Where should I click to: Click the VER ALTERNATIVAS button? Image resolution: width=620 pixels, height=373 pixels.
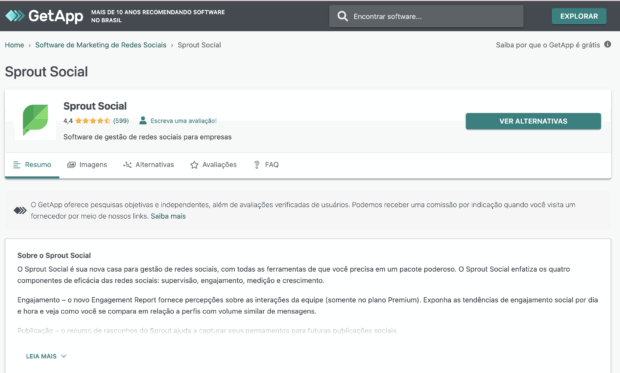click(533, 121)
